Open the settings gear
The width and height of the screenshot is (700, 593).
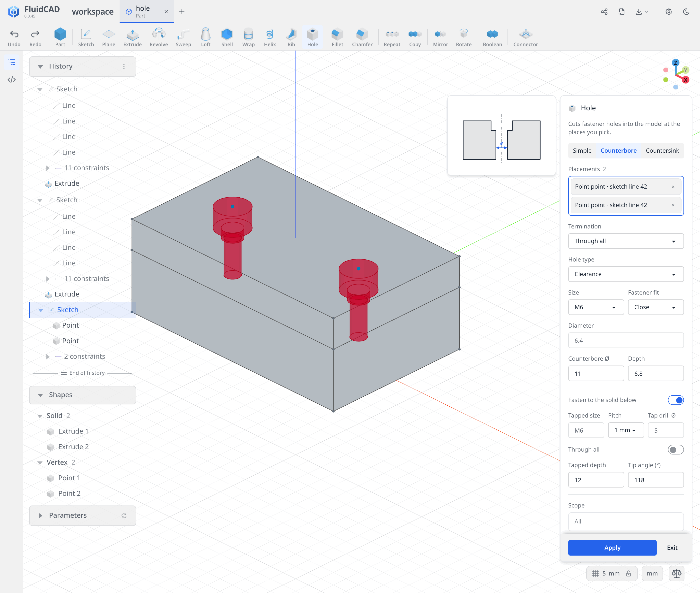[x=669, y=12]
